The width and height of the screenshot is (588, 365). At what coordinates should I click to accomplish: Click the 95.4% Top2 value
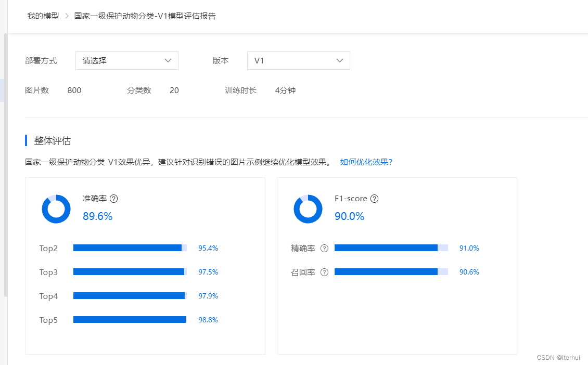[x=208, y=248]
